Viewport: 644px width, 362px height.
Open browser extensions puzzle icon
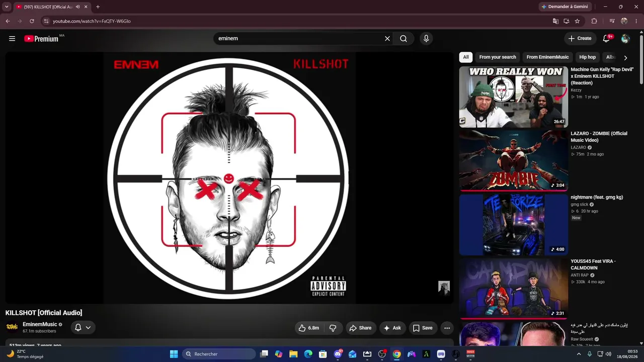[x=594, y=21]
